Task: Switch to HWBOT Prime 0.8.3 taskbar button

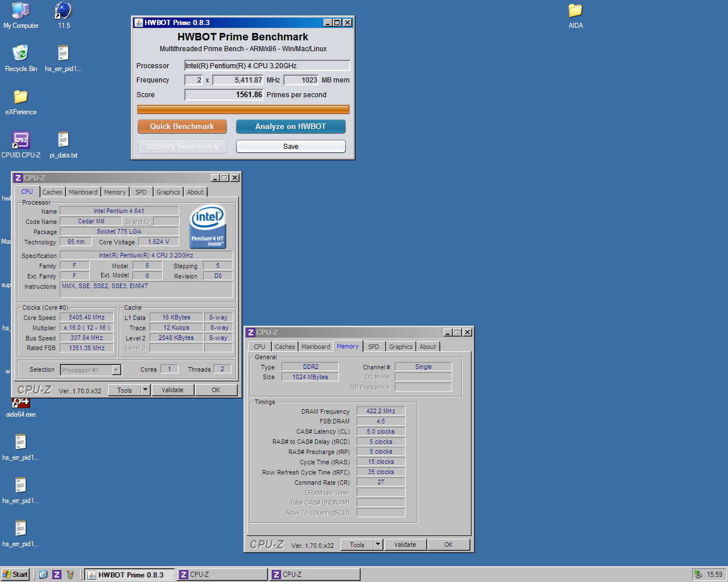Action: (129, 575)
